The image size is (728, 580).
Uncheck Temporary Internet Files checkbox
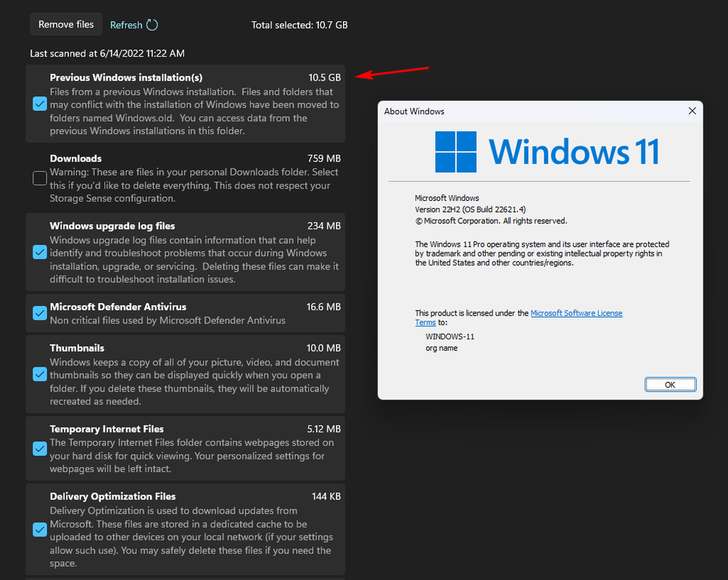click(40, 449)
